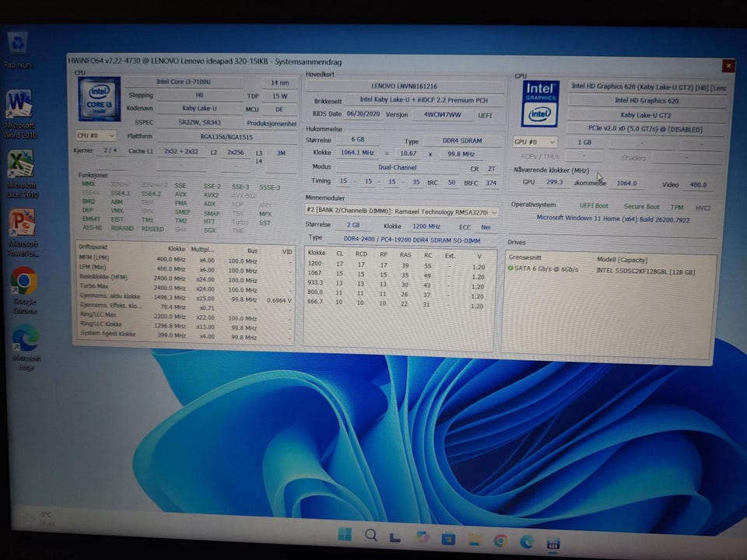The width and height of the screenshot is (747, 560).
Task: Click the Intel Core i3-7100U field
Action: (184, 82)
